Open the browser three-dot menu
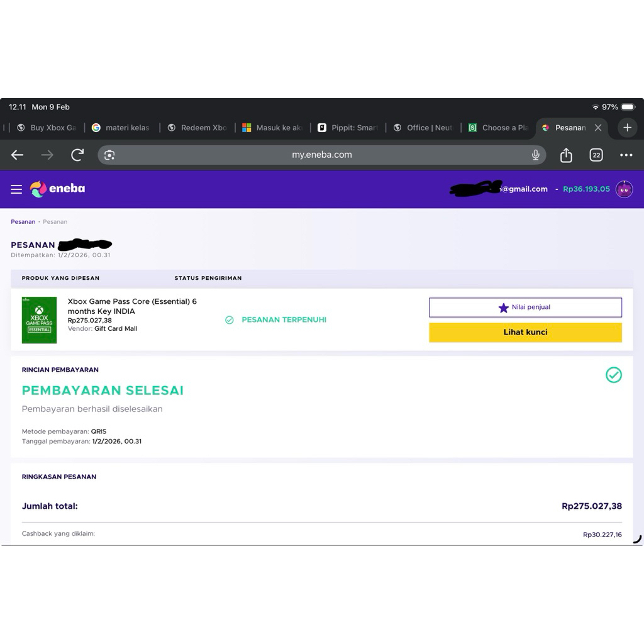 626,154
